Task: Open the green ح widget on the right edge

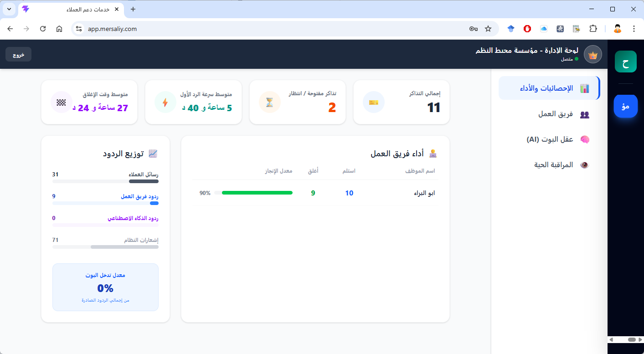Action: tap(625, 62)
